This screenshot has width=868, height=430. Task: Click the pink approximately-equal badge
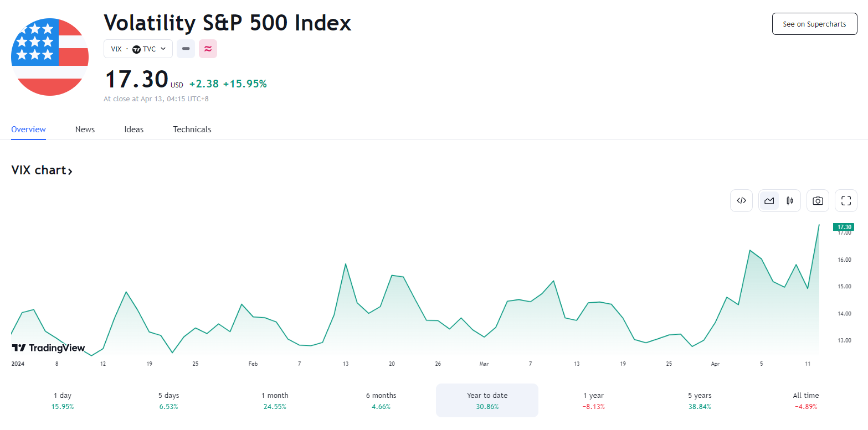click(208, 49)
